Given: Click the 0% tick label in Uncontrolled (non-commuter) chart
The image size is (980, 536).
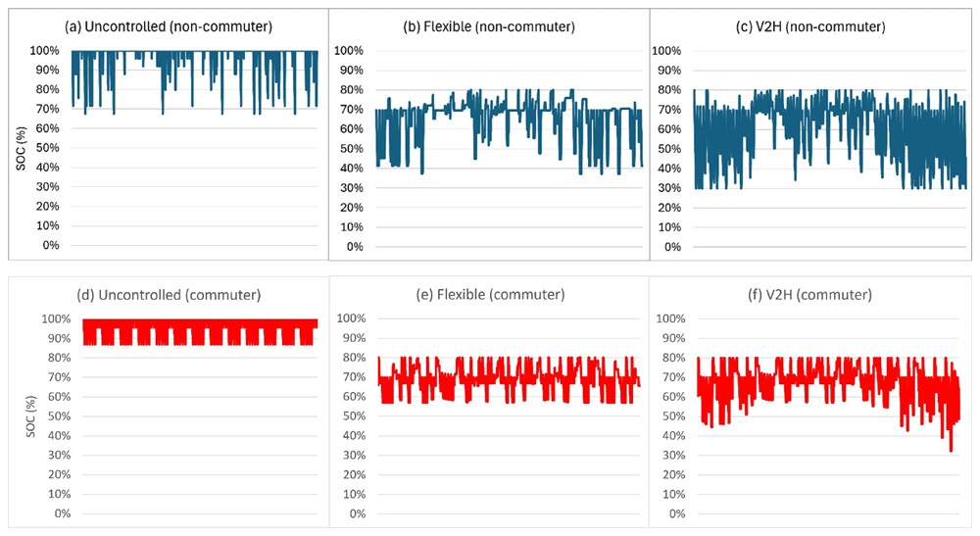Looking at the screenshot, I should click(x=51, y=245).
